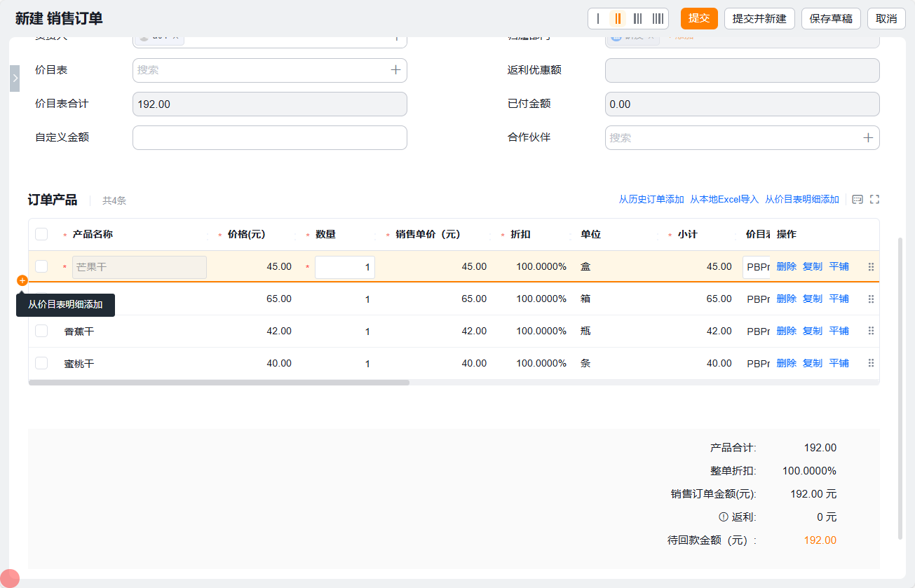Click the horizontal scrollbar under product table
Viewport: 915px width, 588px height.
pyautogui.click(x=219, y=383)
